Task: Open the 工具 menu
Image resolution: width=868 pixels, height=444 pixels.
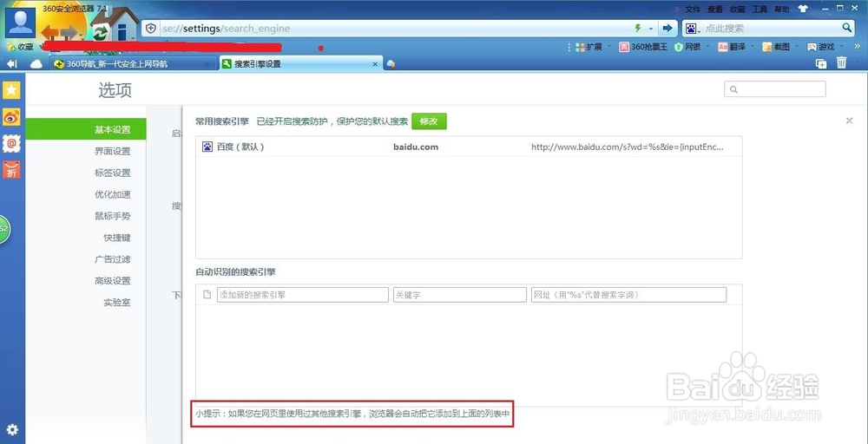Action: pyautogui.click(x=759, y=10)
